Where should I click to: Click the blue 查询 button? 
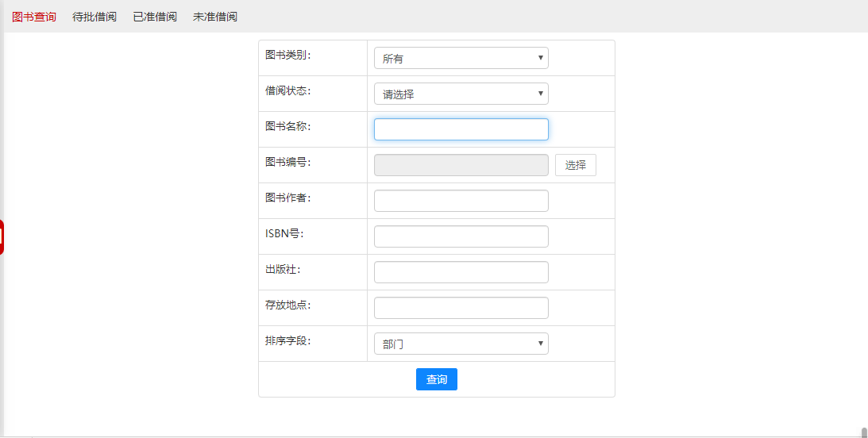point(436,379)
